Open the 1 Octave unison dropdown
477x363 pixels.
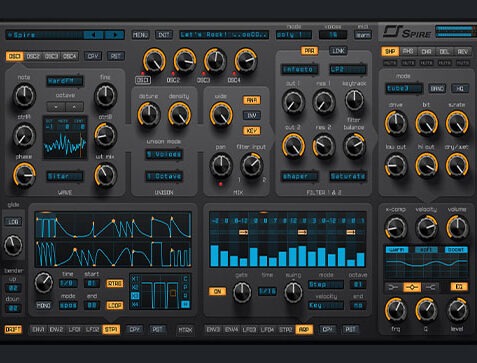coord(164,176)
